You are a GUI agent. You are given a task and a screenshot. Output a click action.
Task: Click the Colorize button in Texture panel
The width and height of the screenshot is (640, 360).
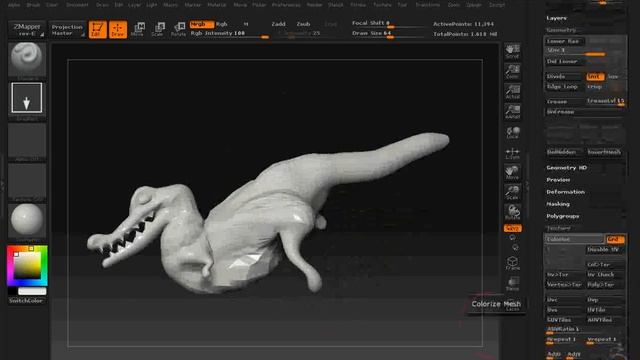tap(574, 239)
